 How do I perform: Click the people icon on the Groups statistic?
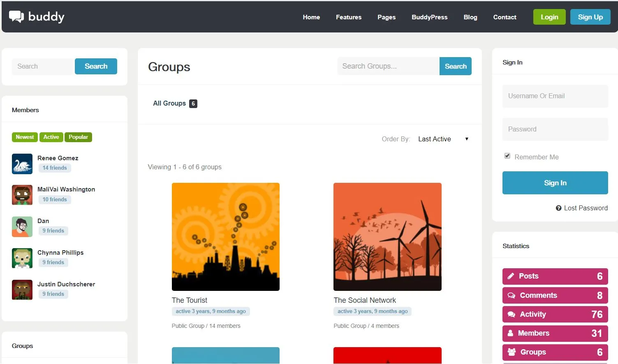pos(511,352)
